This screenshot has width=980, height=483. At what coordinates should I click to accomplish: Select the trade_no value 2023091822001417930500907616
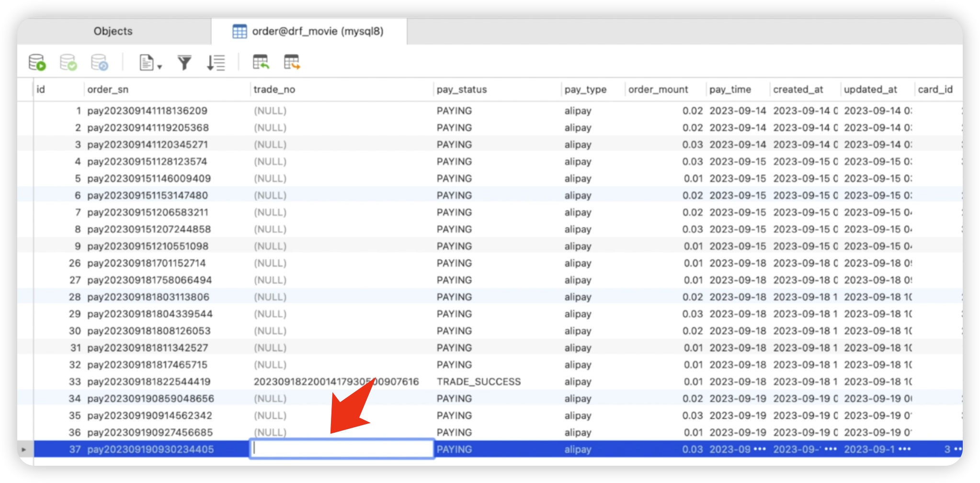336,381
